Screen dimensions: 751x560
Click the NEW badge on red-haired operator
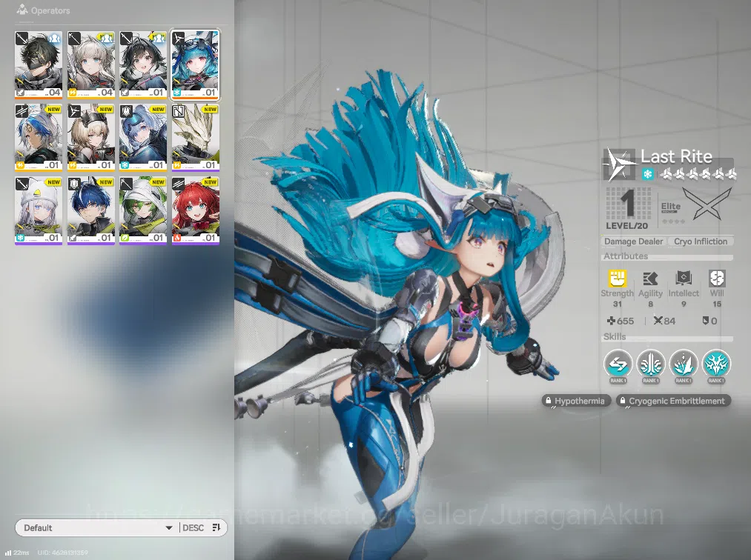pos(211,182)
